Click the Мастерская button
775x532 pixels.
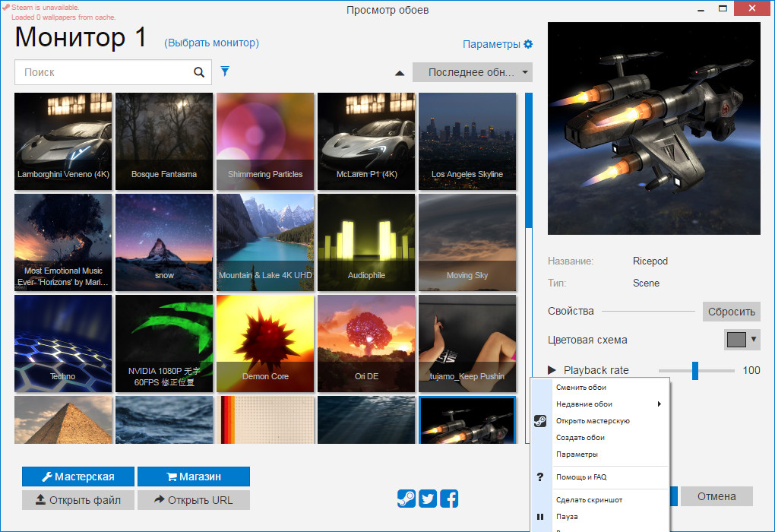click(x=78, y=477)
